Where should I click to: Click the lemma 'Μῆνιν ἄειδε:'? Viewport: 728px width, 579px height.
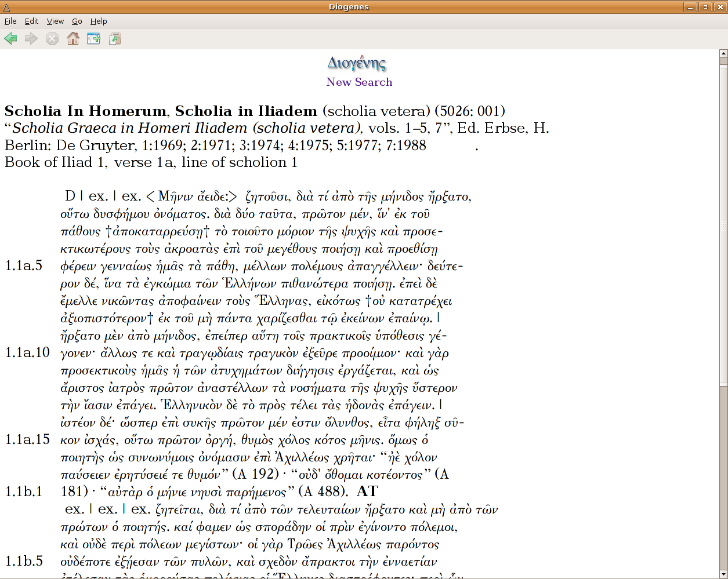(x=194, y=196)
